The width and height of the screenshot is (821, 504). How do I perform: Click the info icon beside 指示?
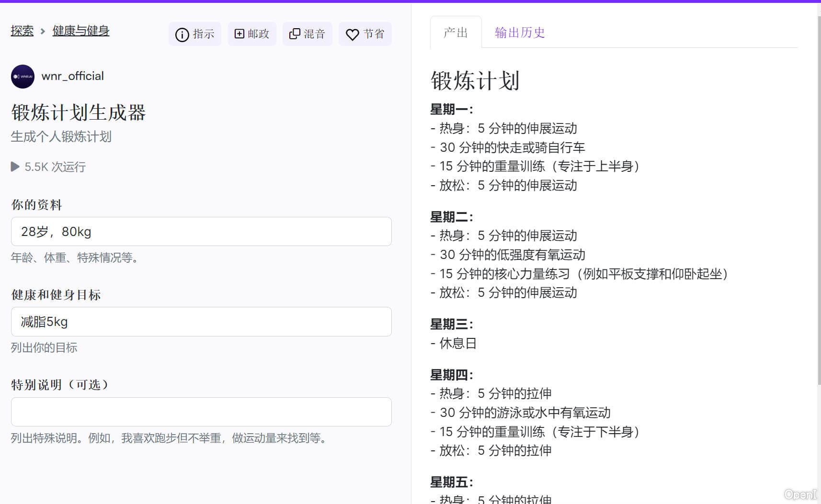coord(182,34)
